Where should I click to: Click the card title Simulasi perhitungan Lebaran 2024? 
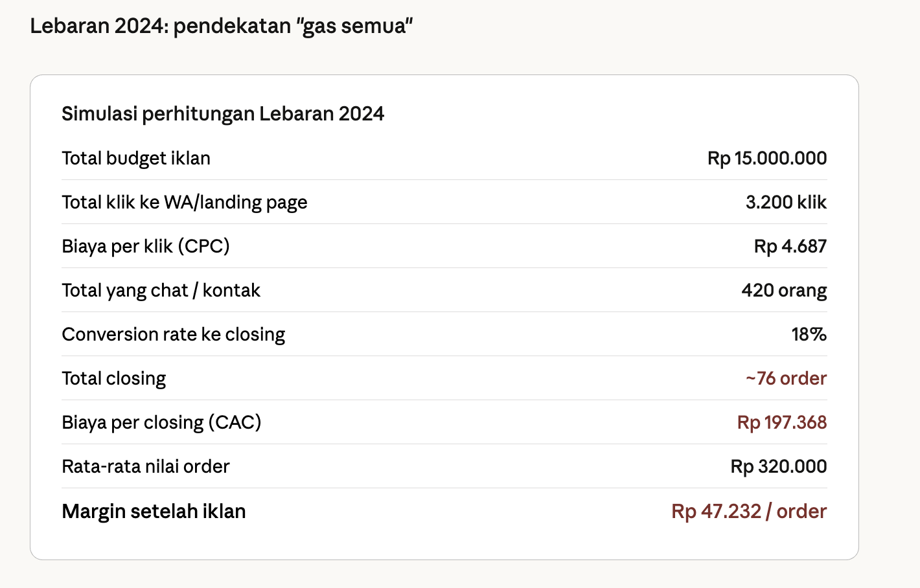coord(223,114)
